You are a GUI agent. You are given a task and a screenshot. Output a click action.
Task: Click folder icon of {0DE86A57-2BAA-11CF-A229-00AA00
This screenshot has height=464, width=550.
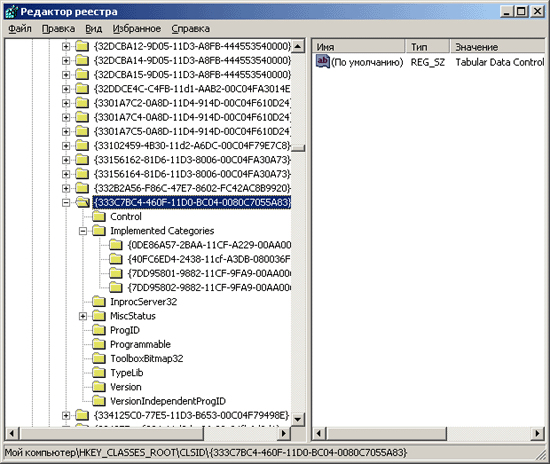(x=116, y=245)
